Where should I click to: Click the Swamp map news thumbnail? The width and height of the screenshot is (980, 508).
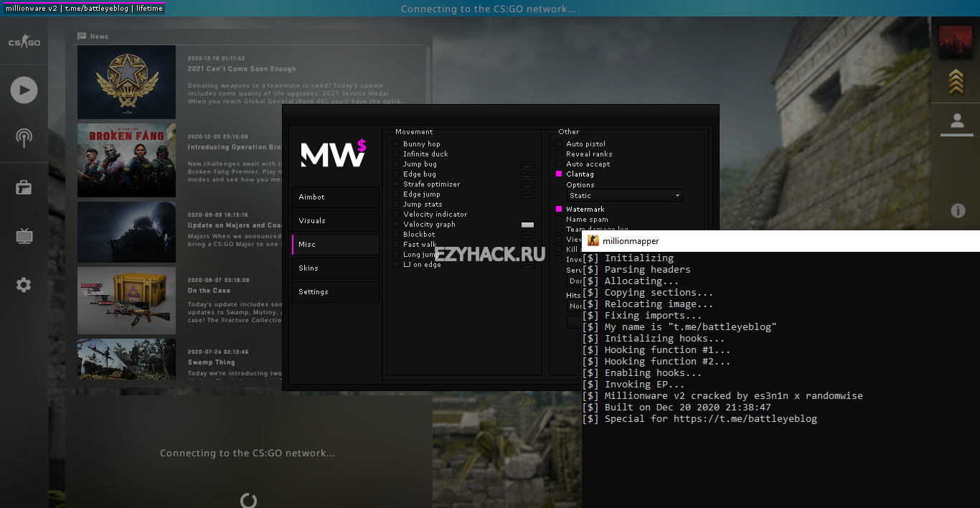[126, 359]
